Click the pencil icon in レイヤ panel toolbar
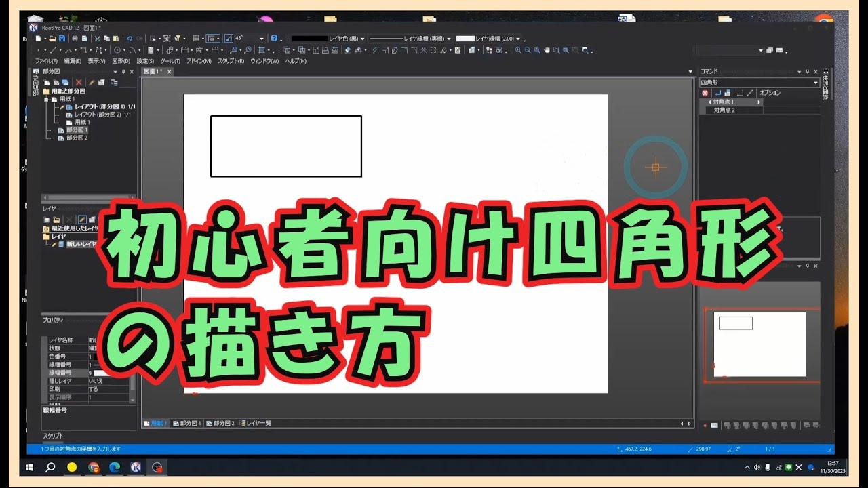 pyautogui.click(x=82, y=220)
